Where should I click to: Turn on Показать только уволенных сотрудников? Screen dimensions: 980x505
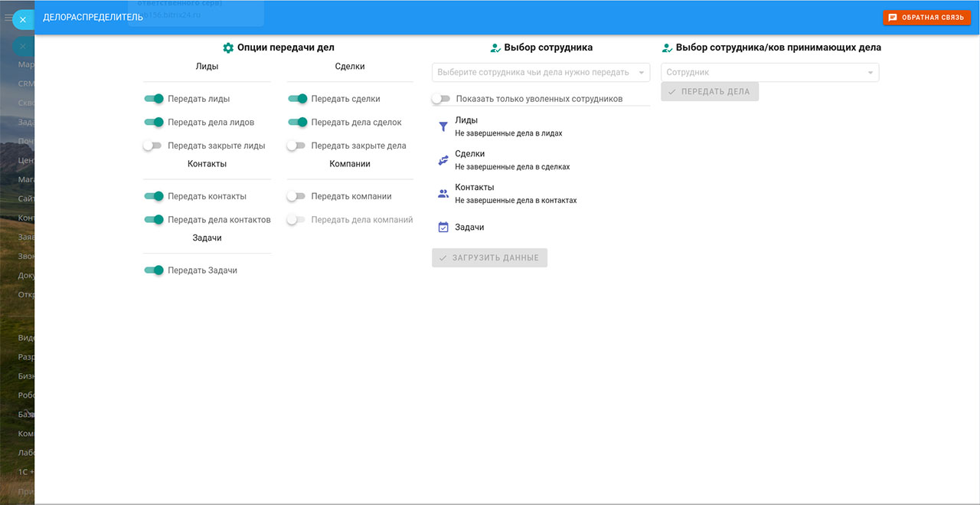(440, 99)
